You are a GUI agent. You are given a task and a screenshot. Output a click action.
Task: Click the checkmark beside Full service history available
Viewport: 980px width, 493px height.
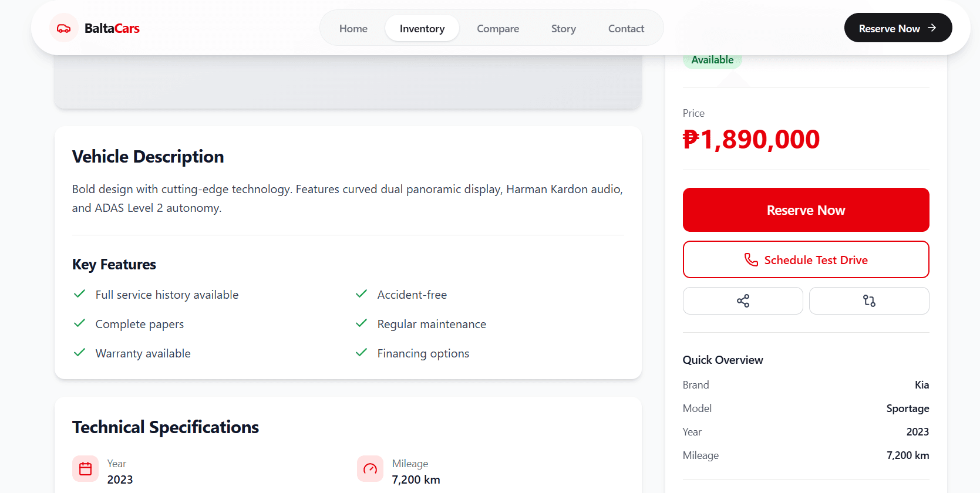pyautogui.click(x=80, y=294)
